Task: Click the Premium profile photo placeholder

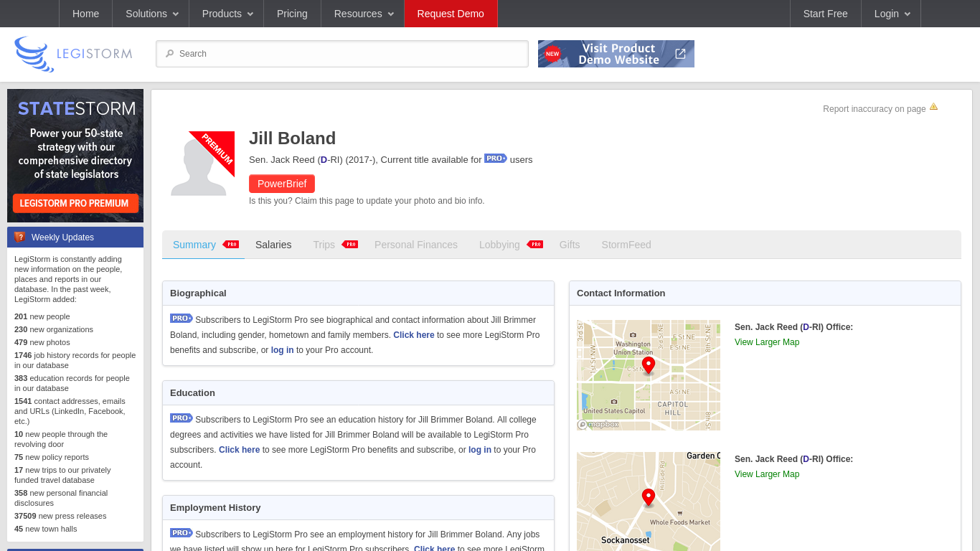Action: pyautogui.click(x=202, y=164)
